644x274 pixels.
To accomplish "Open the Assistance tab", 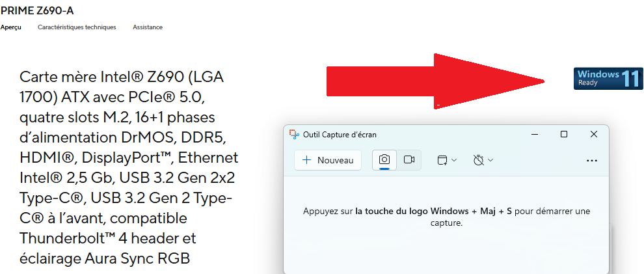I will [x=148, y=27].
